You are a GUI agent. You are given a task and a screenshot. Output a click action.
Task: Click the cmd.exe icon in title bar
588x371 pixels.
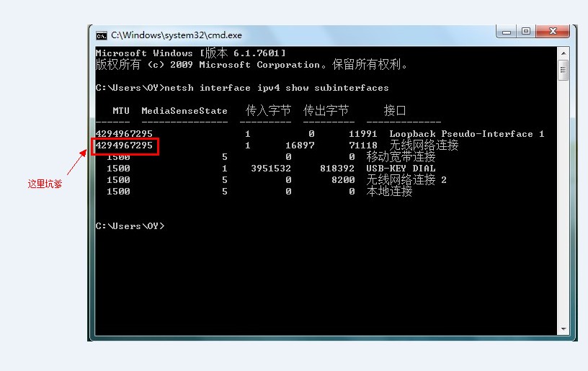pos(102,35)
